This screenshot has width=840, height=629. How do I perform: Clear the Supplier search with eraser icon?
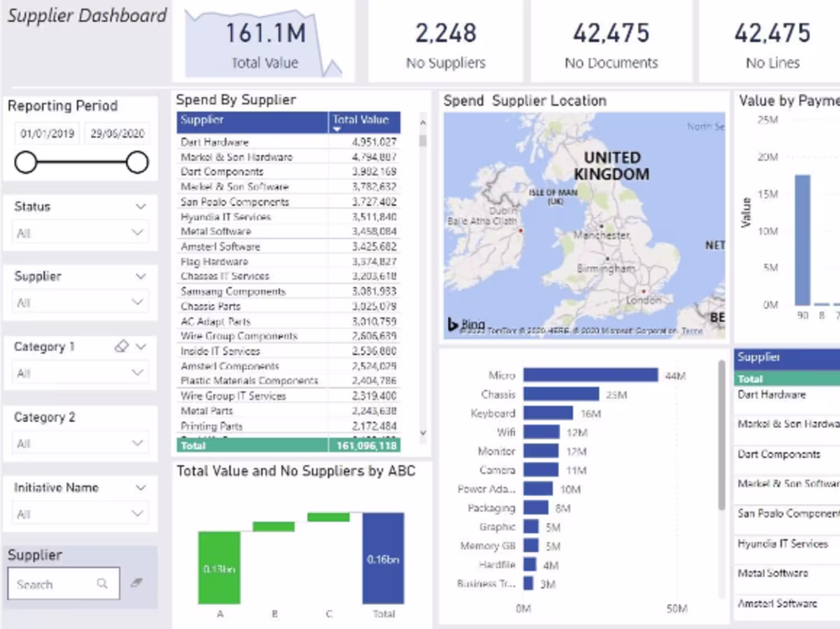click(x=137, y=583)
